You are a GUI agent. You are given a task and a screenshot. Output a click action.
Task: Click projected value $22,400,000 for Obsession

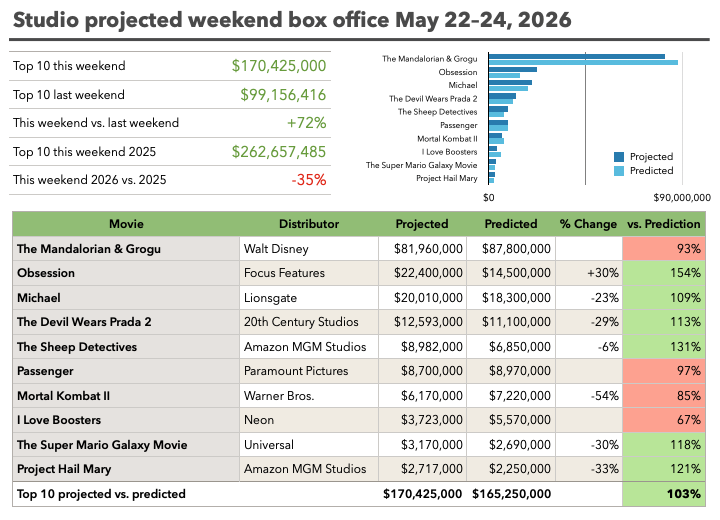click(422, 273)
